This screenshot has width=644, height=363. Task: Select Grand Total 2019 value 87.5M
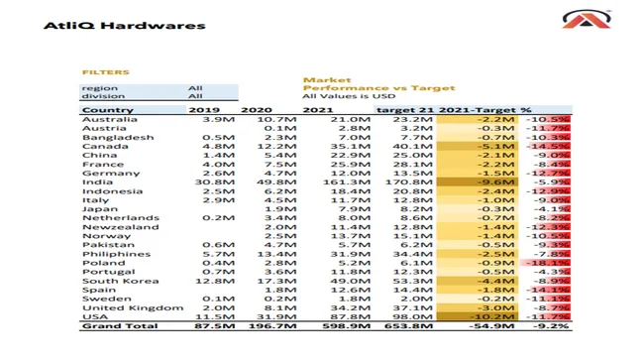(215, 326)
